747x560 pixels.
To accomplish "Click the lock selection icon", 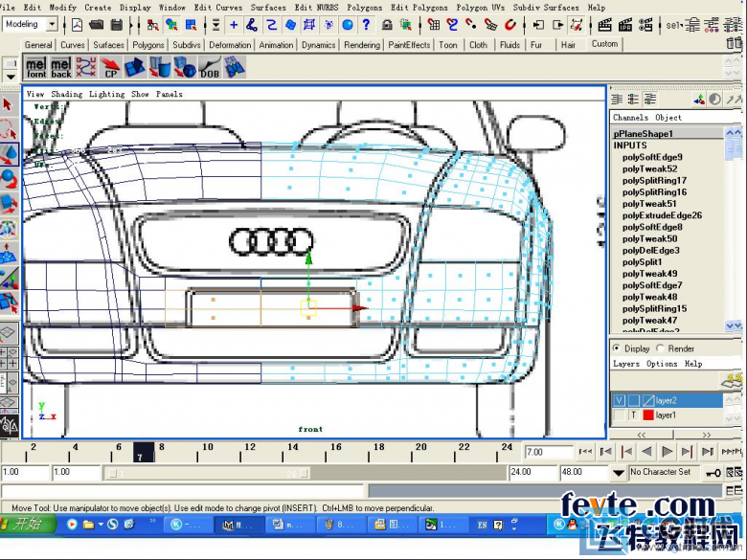I will (386, 25).
